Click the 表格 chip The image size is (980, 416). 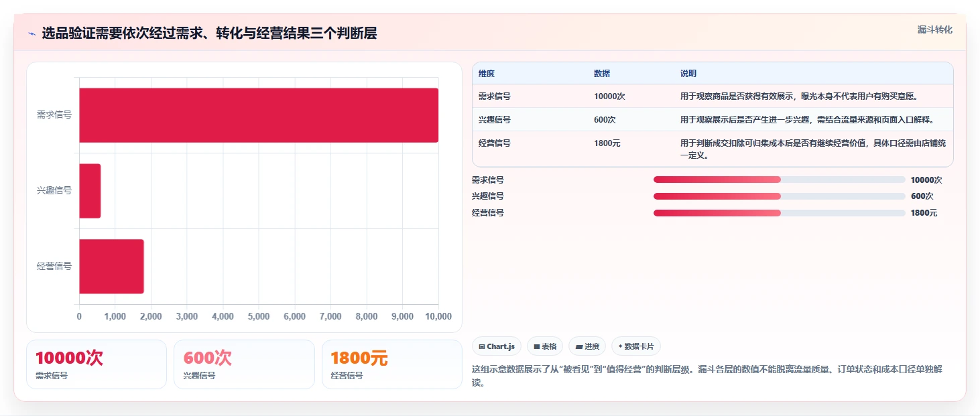point(545,346)
